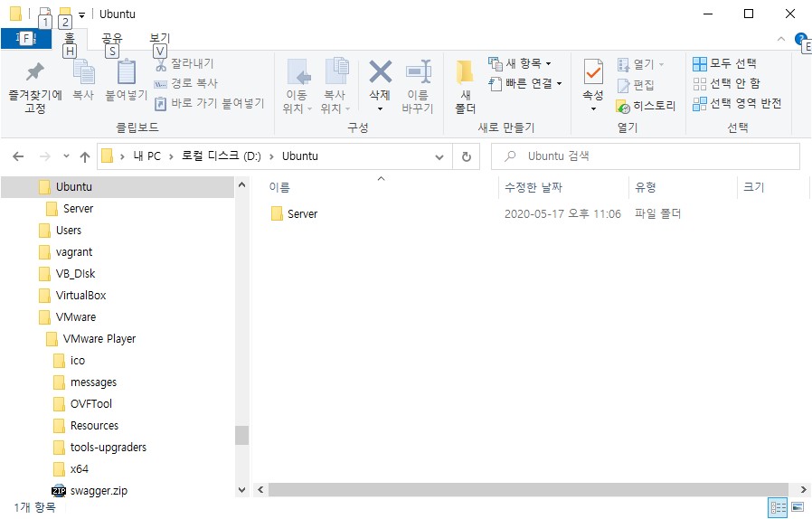Image resolution: width=812 pixels, height=519 pixels.
Task: Click Select all (모두 선택)
Action: (x=724, y=63)
